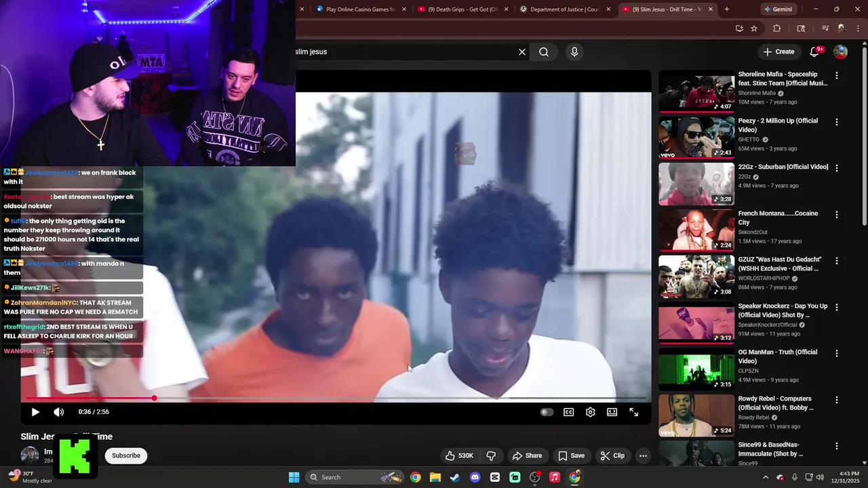Open options for 22Gz Suburban video
Image resolution: width=868 pixels, height=488 pixels.
pyautogui.click(x=836, y=168)
